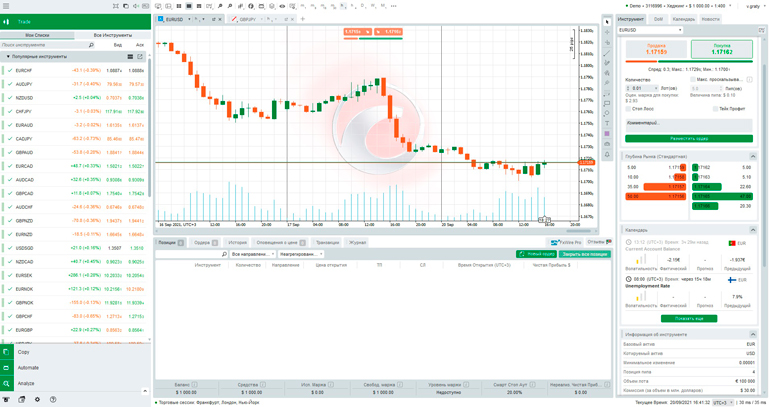Click the info icon next to max slippage
Screen dimensions: 770x407
tap(749, 80)
